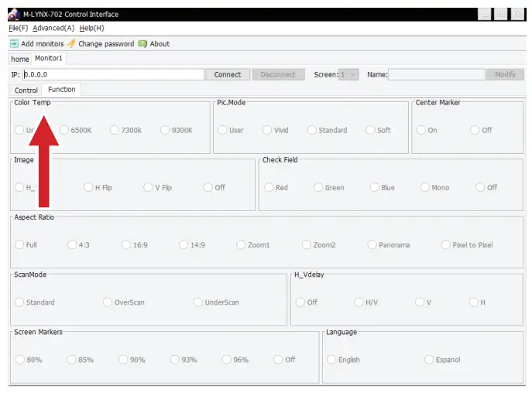Select Zoom2 aspect ratio
Screen dimensions: 532x396
(x=318, y=244)
